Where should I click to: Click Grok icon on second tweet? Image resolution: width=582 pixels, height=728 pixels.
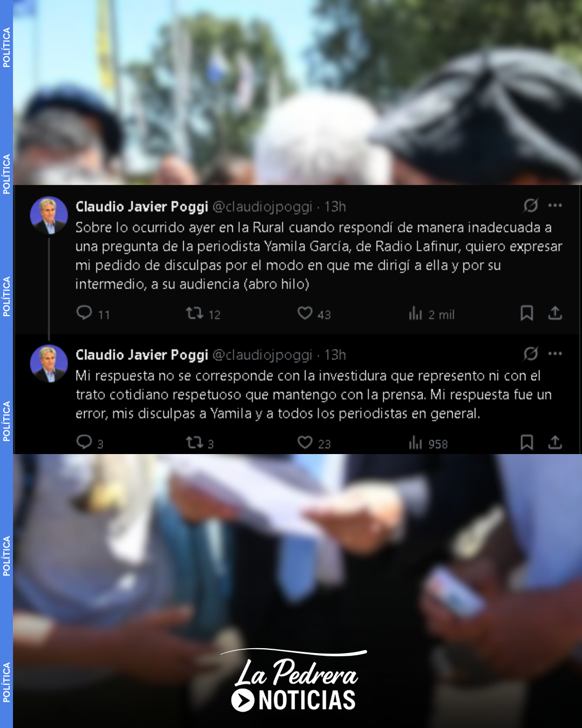531,354
